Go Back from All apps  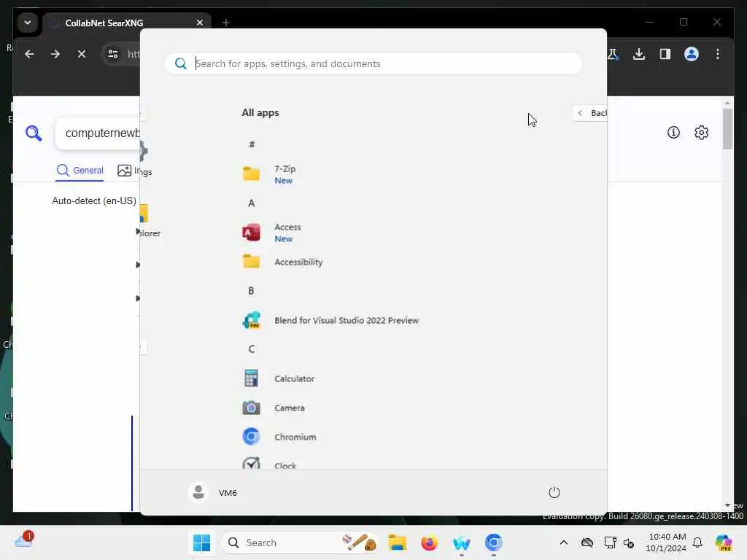point(591,113)
